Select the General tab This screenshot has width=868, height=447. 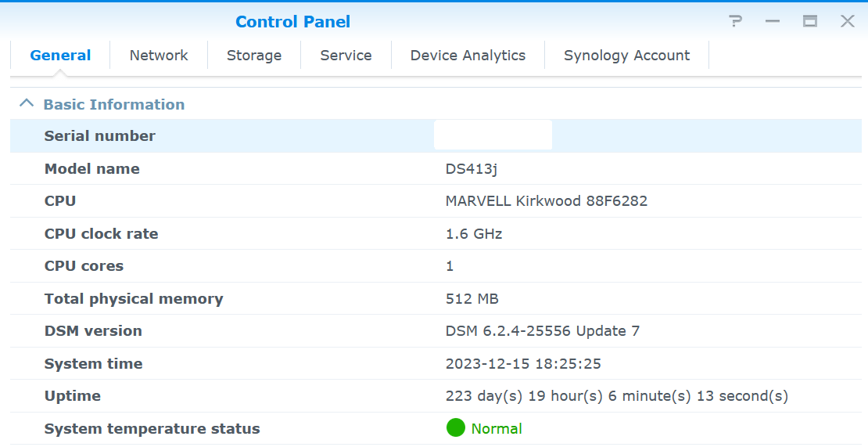[x=60, y=56]
